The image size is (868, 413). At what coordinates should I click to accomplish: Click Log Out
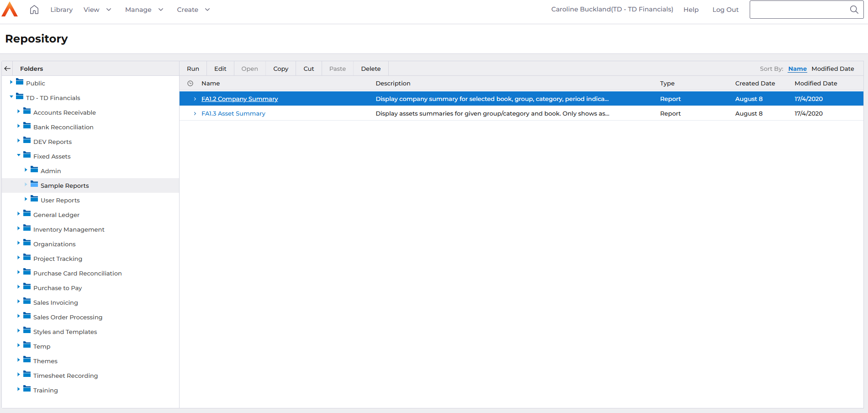point(725,10)
